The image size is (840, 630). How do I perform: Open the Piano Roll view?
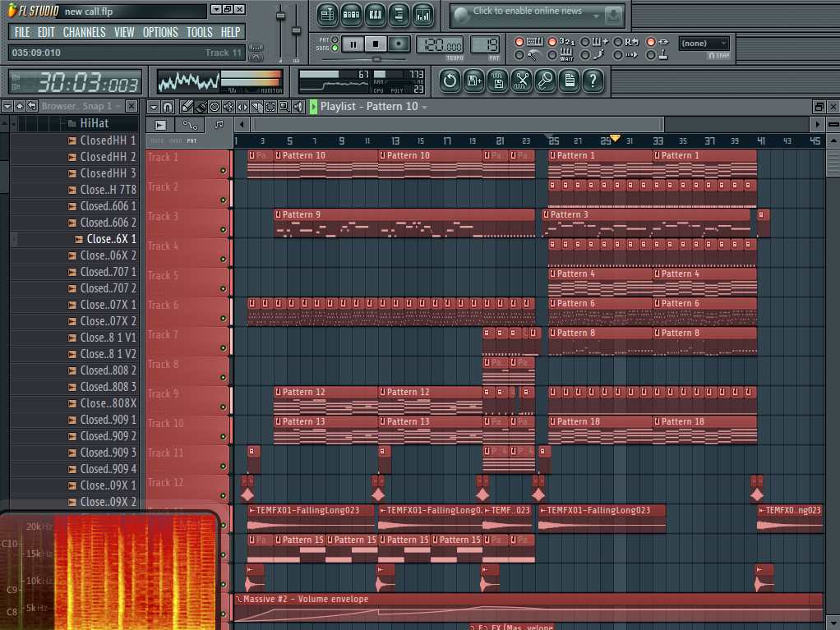(375, 15)
